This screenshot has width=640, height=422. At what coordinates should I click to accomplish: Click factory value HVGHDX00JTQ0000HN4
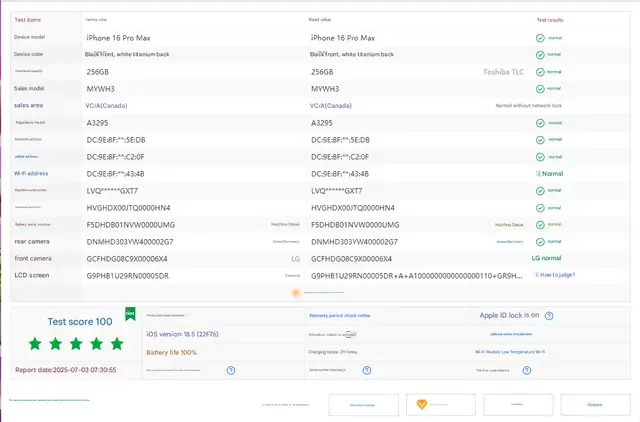[x=129, y=208]
